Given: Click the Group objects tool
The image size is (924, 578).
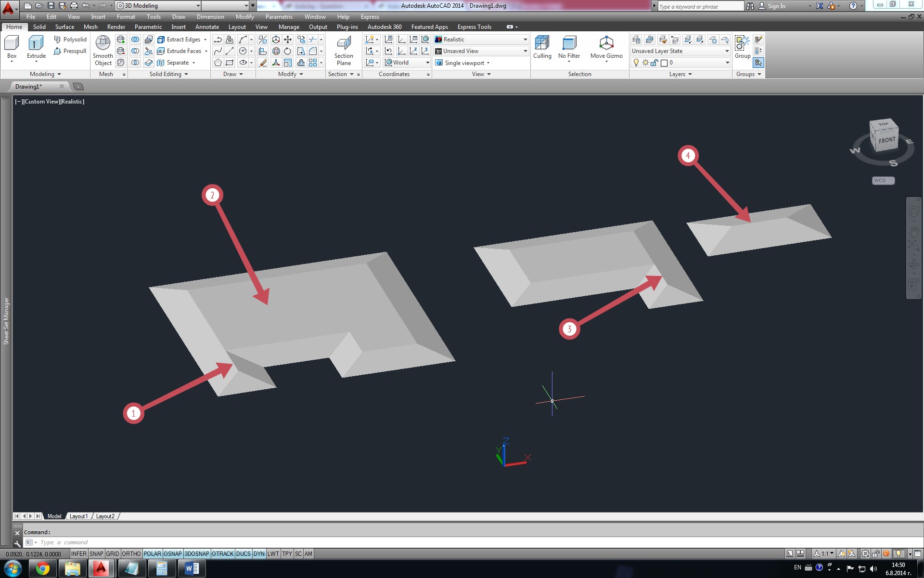Looking at the screenshot, I should 743,48.
